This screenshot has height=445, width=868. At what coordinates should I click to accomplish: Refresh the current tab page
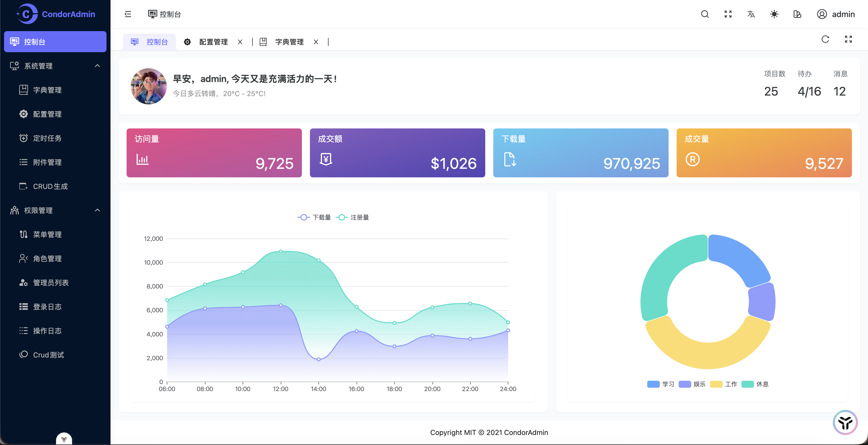[825, 39]
